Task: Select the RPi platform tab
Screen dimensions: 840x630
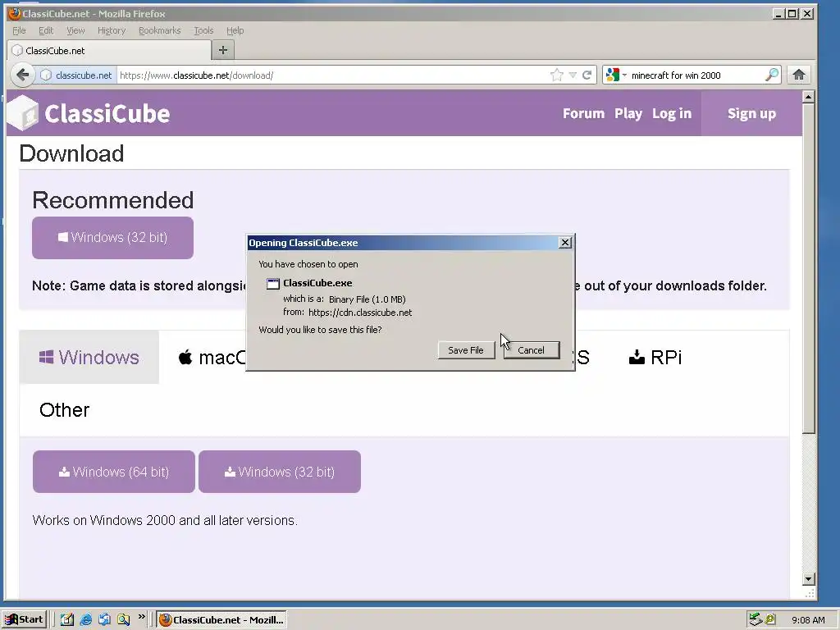Action: [655, 357]
